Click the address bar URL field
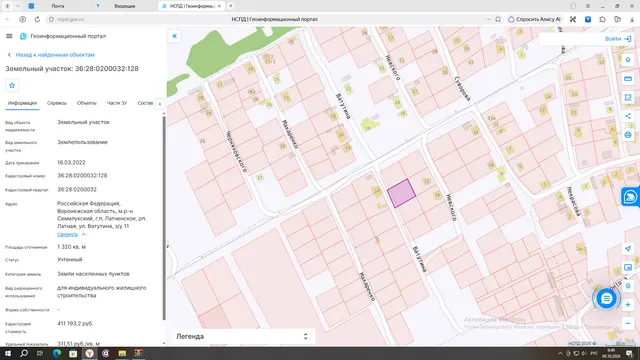 pos(274,19)
